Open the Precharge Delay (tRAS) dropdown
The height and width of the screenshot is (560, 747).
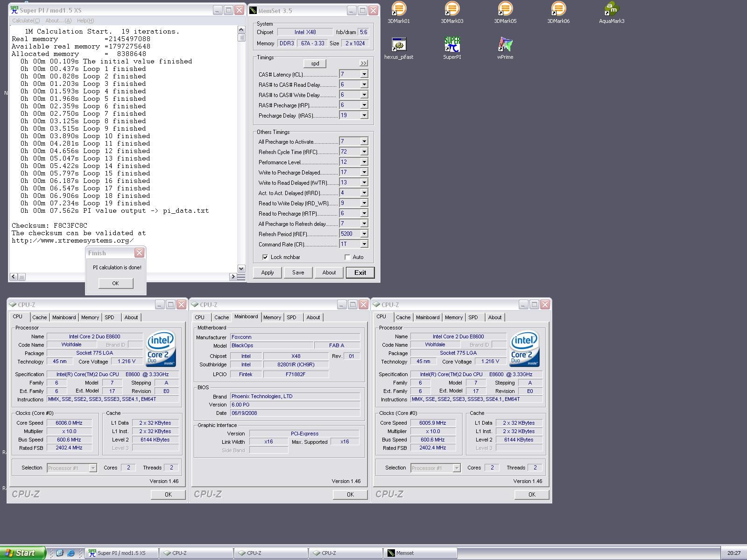pos(364,115)
